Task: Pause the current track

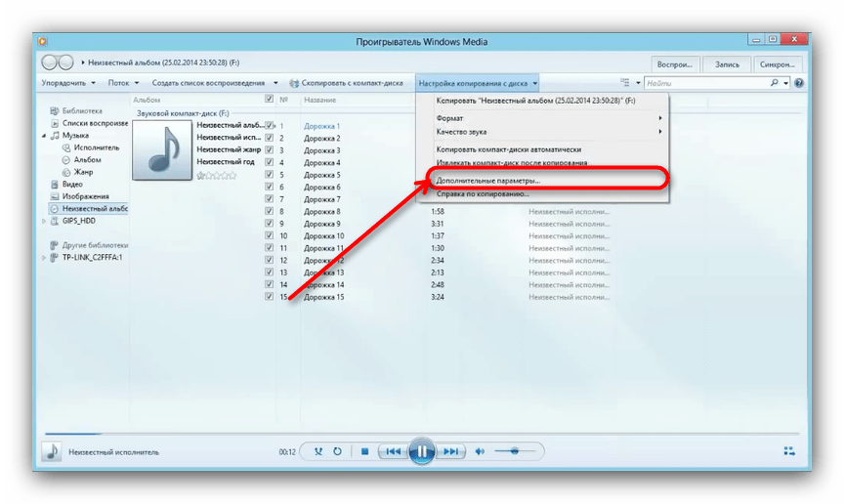Action: [x=421, y=451]
